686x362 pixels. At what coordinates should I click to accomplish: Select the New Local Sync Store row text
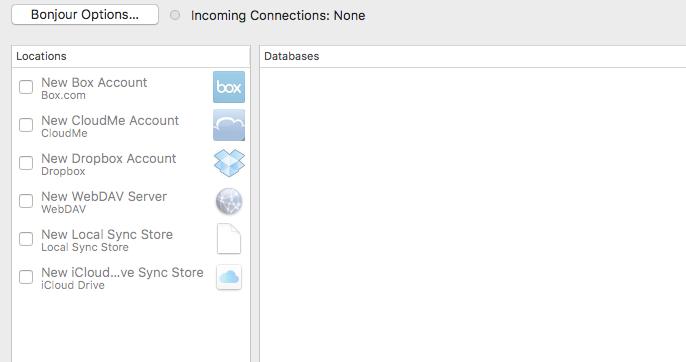click(x=107, y=235)
